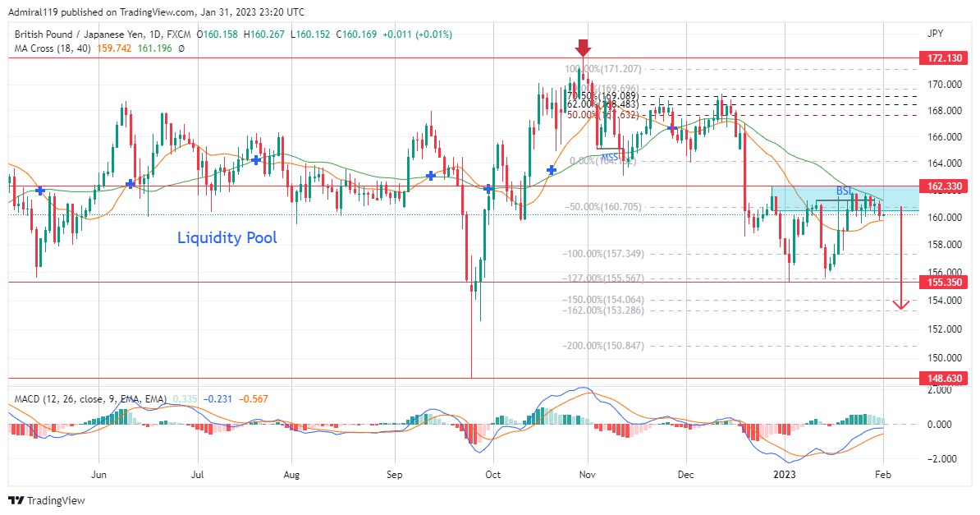Click the MSS label near November lows

tap(609, 157)
